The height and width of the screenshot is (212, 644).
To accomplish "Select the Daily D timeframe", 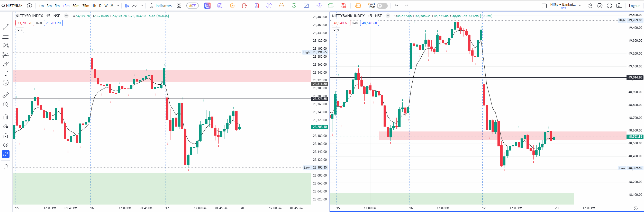I will [x=100, y=6].
